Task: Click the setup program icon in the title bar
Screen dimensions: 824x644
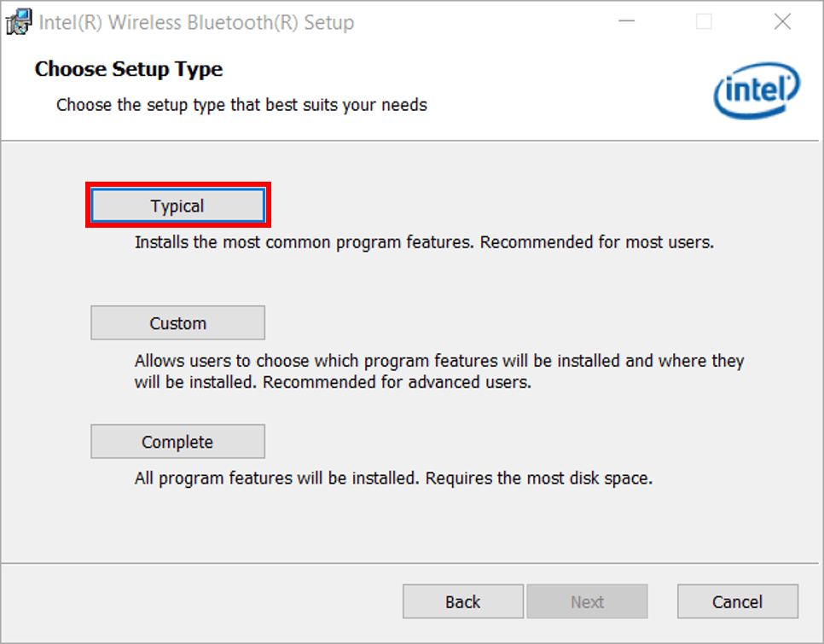Action: tap(19, 21)
